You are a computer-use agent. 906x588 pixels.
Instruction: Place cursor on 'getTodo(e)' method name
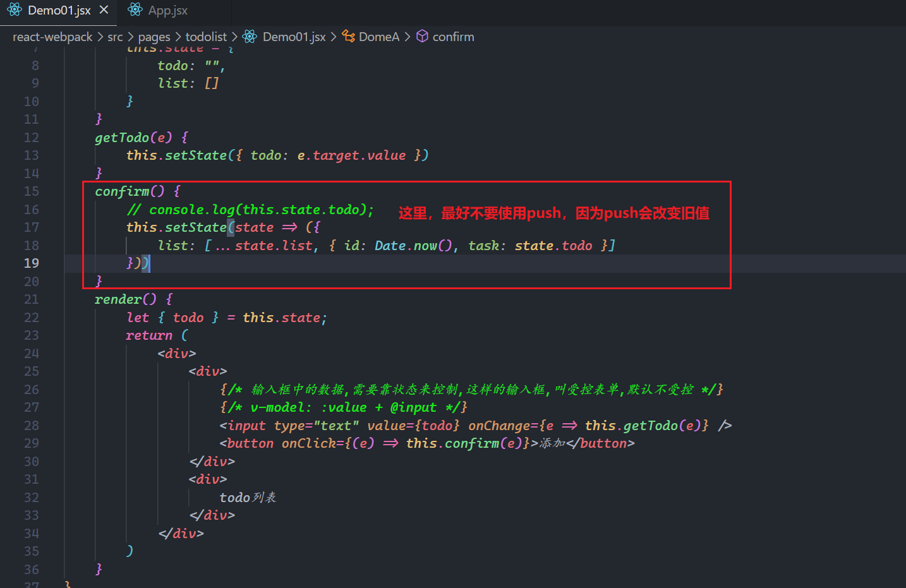(x=133, y=138)
